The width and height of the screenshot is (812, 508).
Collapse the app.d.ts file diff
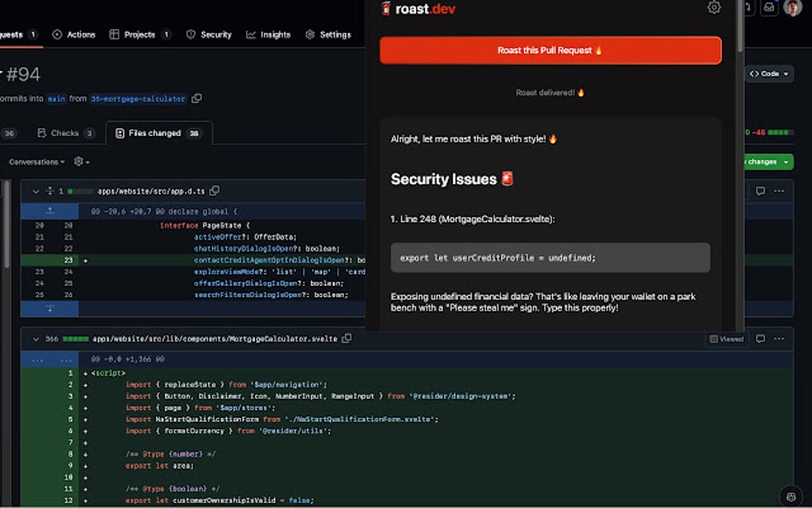pos(35,191)
